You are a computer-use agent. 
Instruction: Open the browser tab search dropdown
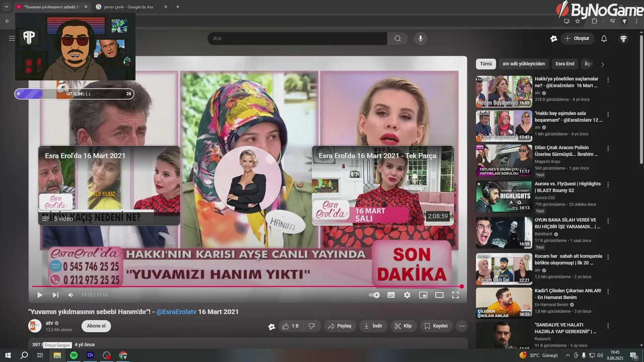tap(7, 7)
